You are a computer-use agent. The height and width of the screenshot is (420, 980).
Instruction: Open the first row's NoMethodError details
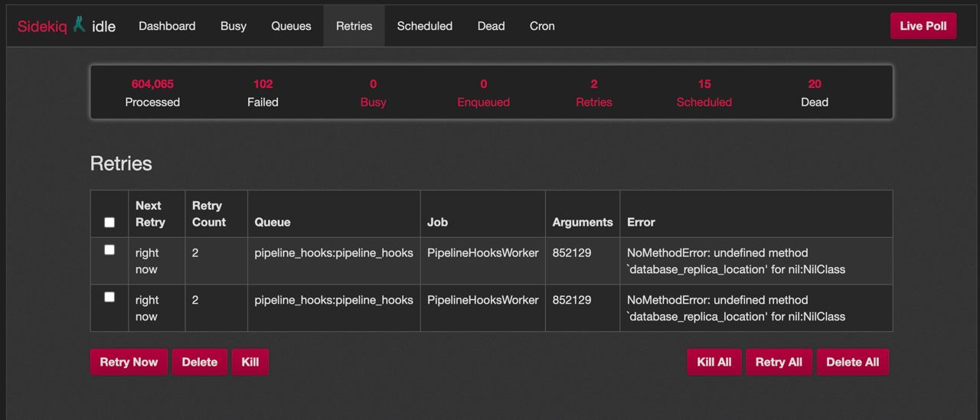pos(736,262)
